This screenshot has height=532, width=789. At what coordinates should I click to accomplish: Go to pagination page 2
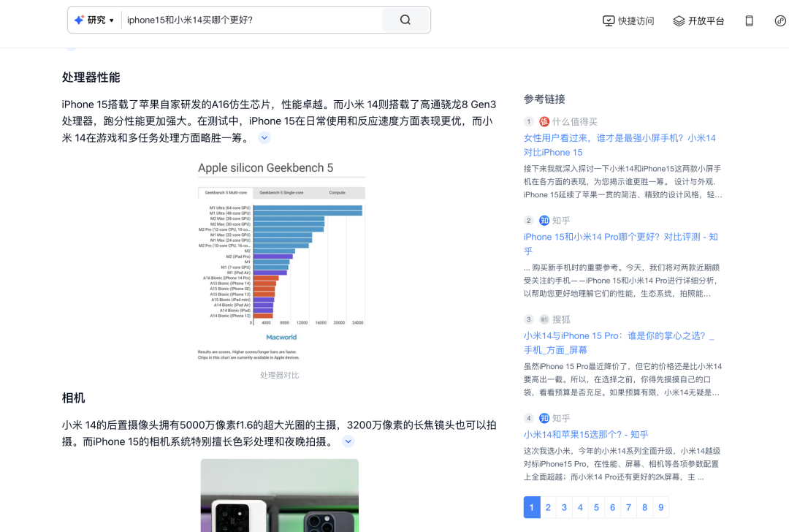coord(548,507)
